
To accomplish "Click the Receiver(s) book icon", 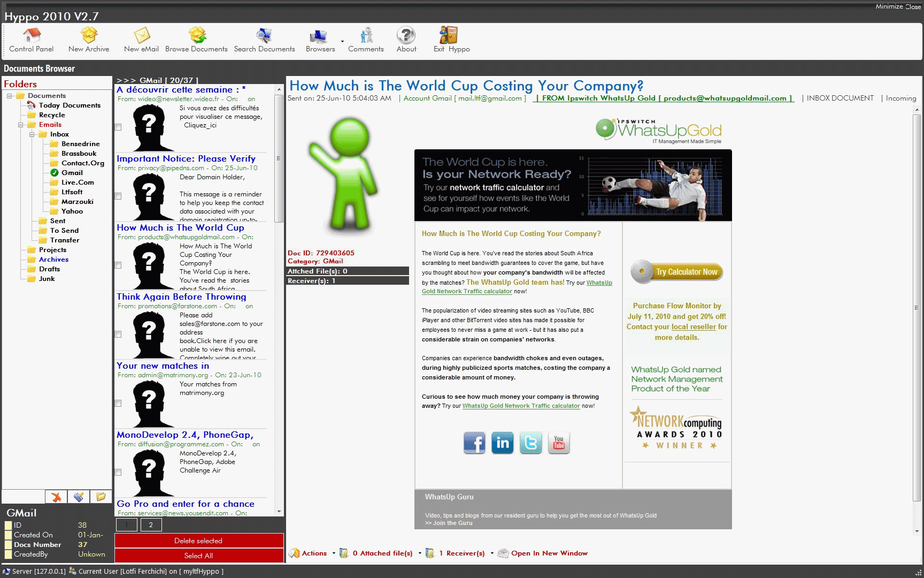I will click(x=430, y=553).
